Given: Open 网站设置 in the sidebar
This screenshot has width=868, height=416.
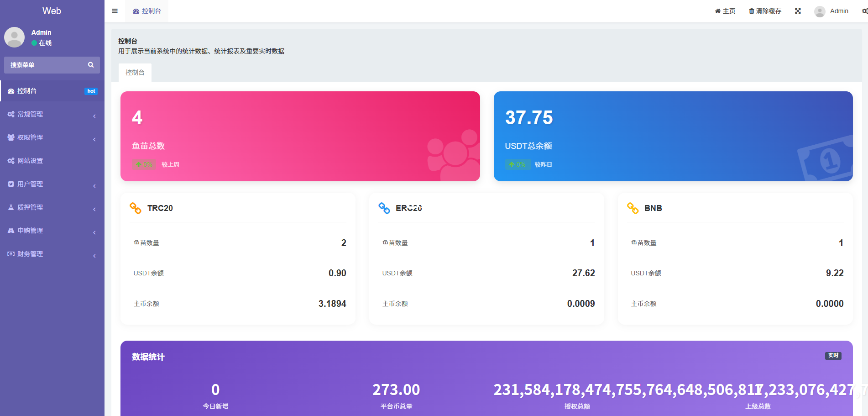Looking at the screenshot, I should pos(30,161).
